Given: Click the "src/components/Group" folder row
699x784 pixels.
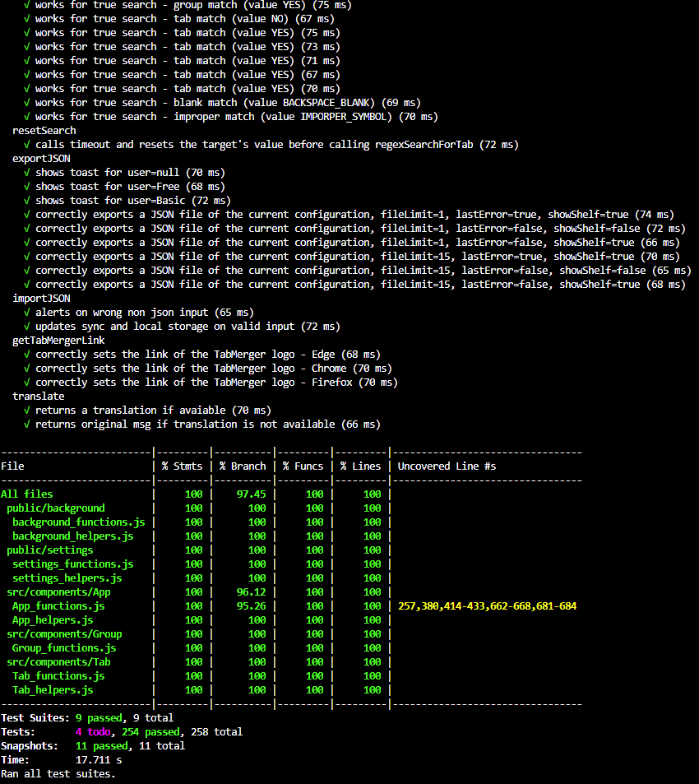Looking at the screenshot, I should [x=64, y=634].
